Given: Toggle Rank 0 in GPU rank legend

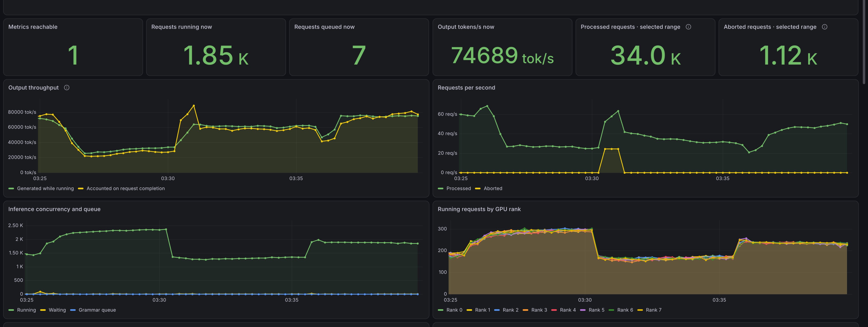Looking at the screenshot, I should click(454, 310).
